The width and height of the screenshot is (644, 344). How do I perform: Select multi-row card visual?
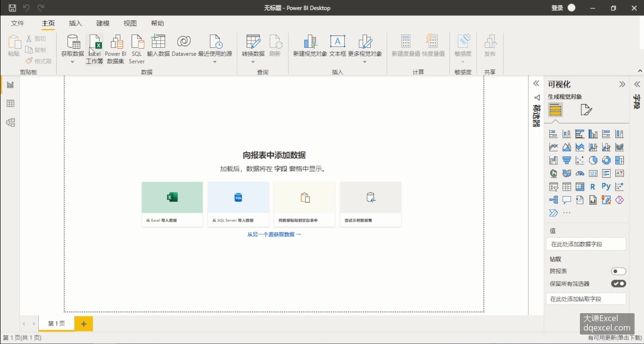[x=606, y=173]
